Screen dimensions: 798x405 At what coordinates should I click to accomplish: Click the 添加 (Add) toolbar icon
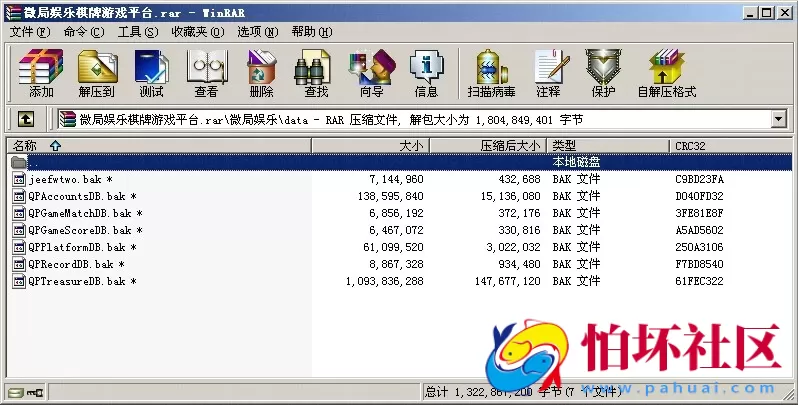tap(41, 73)
